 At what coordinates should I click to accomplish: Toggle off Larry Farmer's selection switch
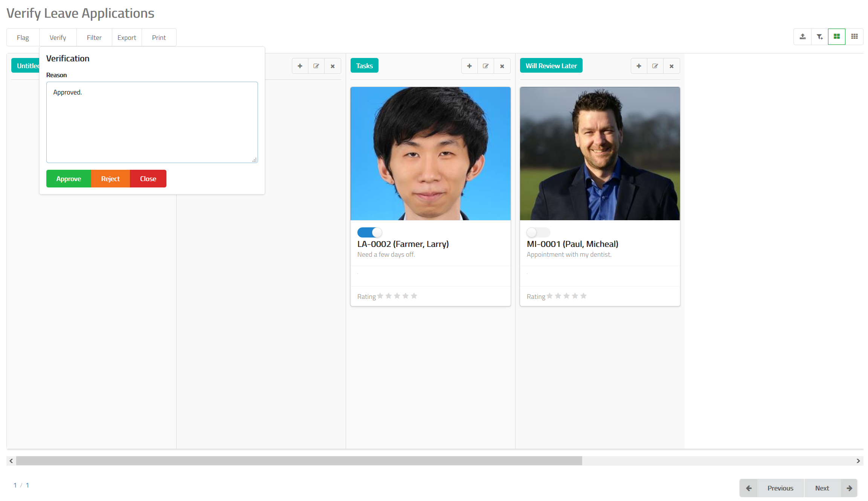[369, 232]
